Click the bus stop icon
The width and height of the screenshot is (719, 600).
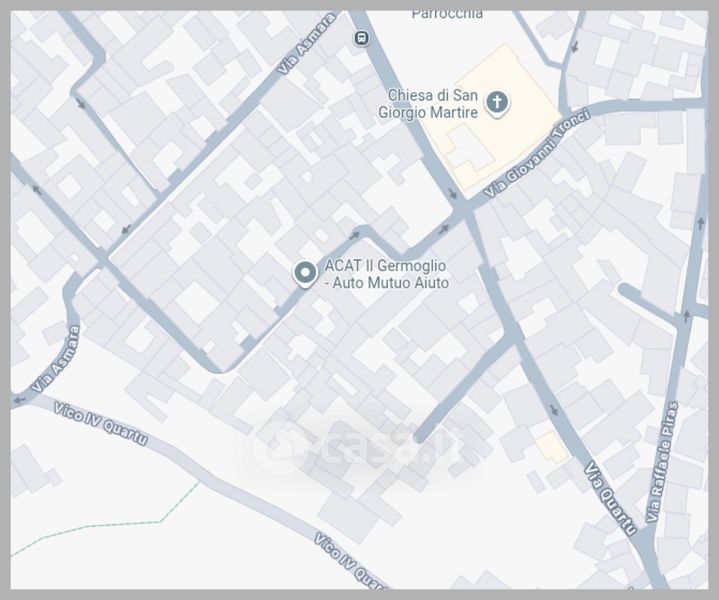tap(362, 38)
